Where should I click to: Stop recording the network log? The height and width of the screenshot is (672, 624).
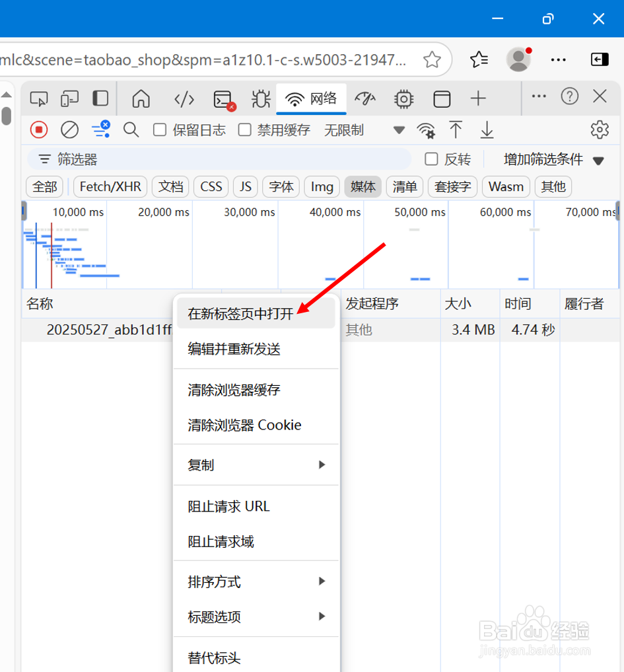tap(38, 130)
